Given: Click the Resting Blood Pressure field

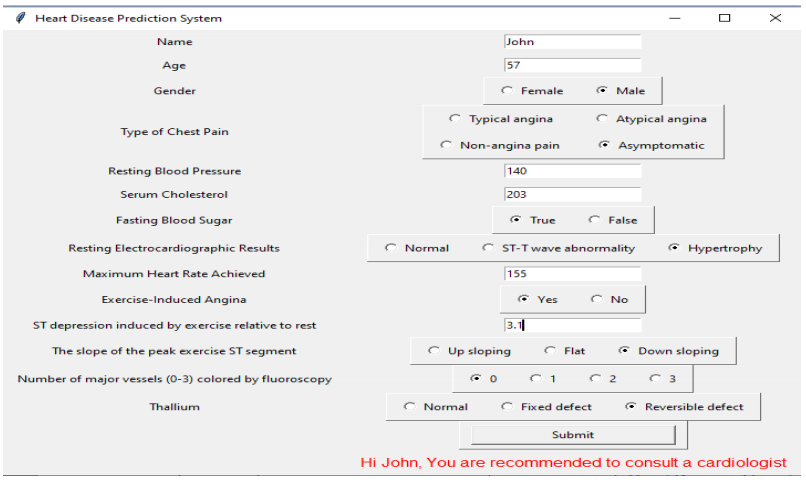Looking at the screenshot, I should click(x=572, y=171).
